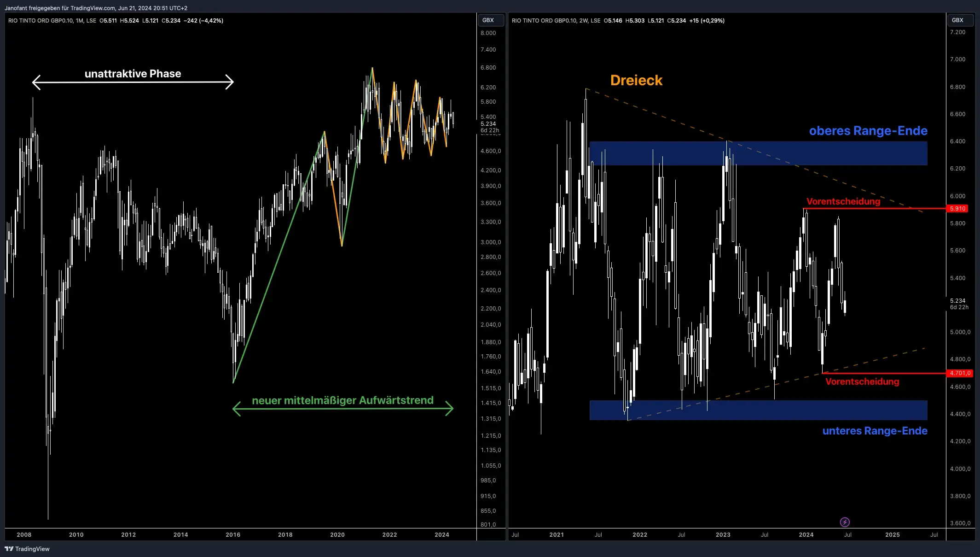Select the 'oberes Range-Ende' label
This screenshot has width=980, height=557.
click(x=868, y=131)
